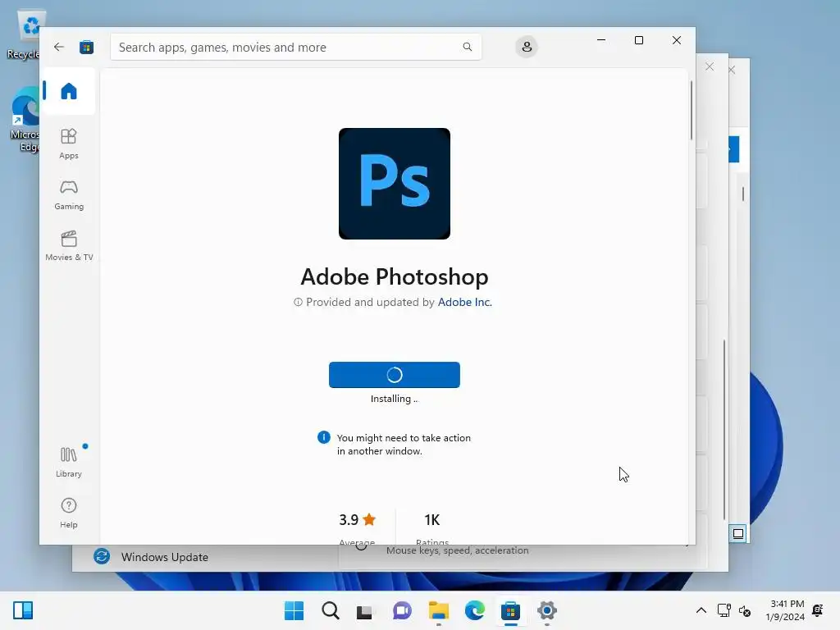Image resolution: width=840 pixels, height=630 pixels.
Task: Open the clock showing 3:41 PM
Action: coord(785,610)
